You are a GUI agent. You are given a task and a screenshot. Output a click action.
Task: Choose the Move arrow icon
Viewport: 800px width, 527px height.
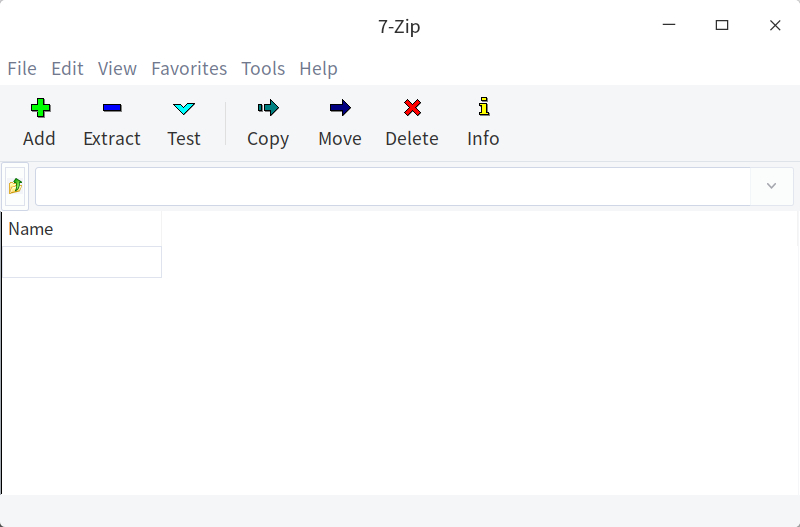(340, 108)
